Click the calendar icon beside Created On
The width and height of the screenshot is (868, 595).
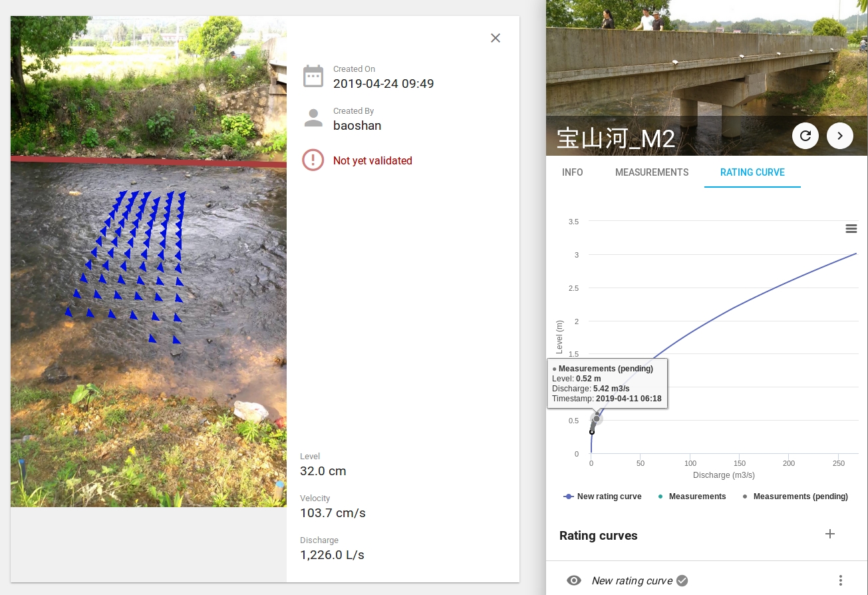point(313,77)
